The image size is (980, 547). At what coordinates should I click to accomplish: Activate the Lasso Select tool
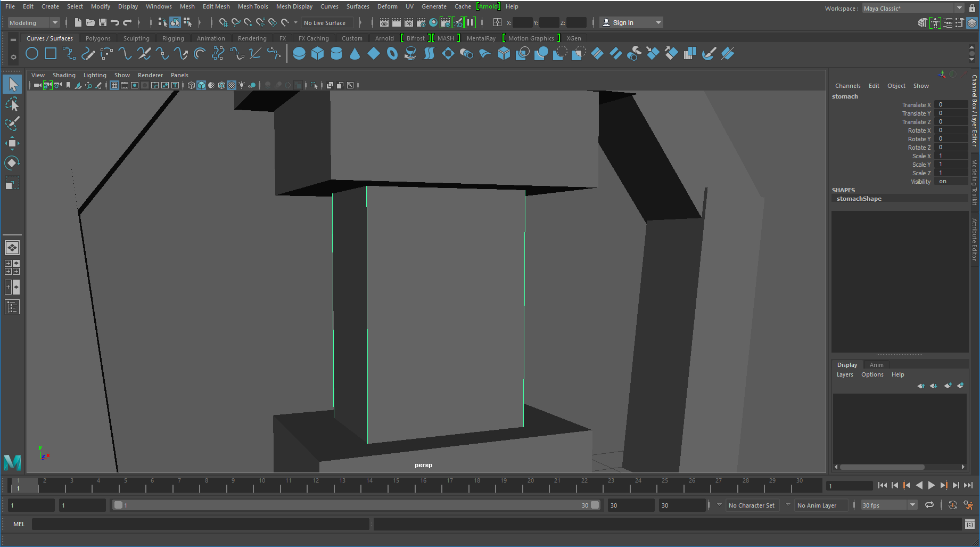pyautogui.click(x=12, y=104)
